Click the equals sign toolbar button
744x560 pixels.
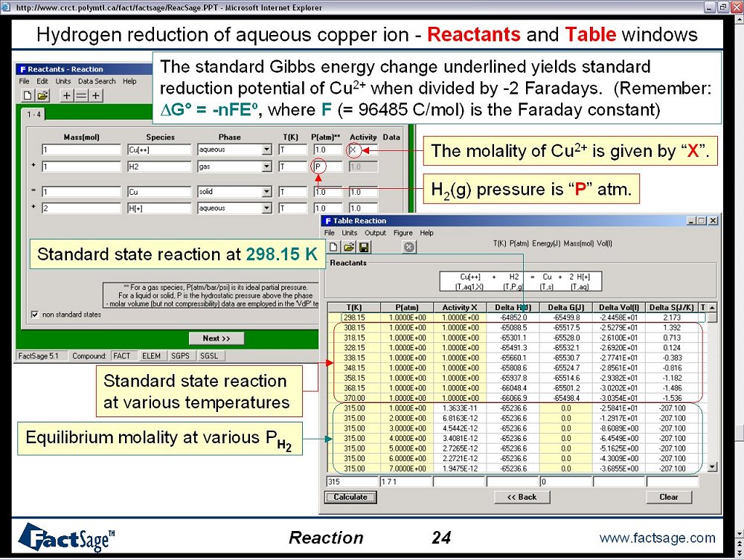pos(81,95)
